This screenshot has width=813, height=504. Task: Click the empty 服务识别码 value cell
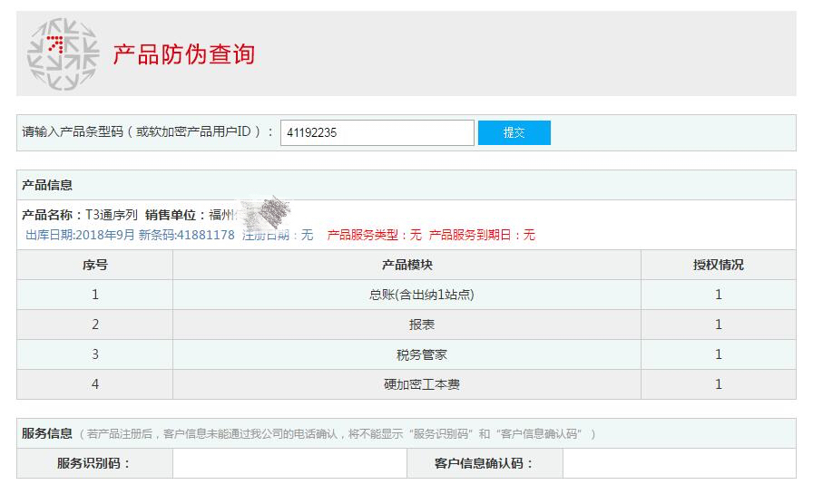pos(289,463)
